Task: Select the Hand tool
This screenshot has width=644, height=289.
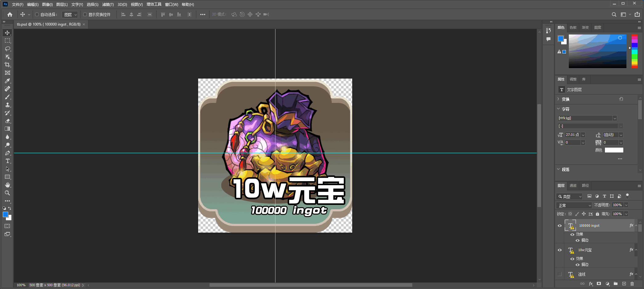Action: pos(7,185)
